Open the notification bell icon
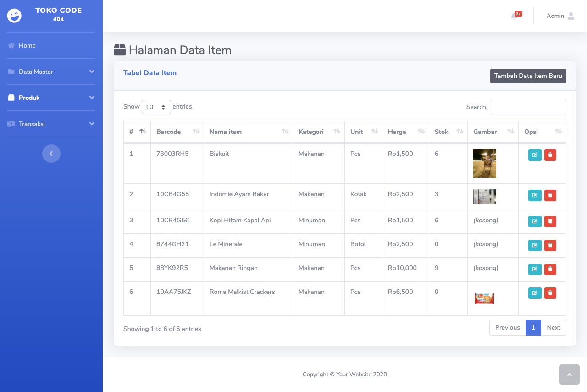 click(514, 16)
